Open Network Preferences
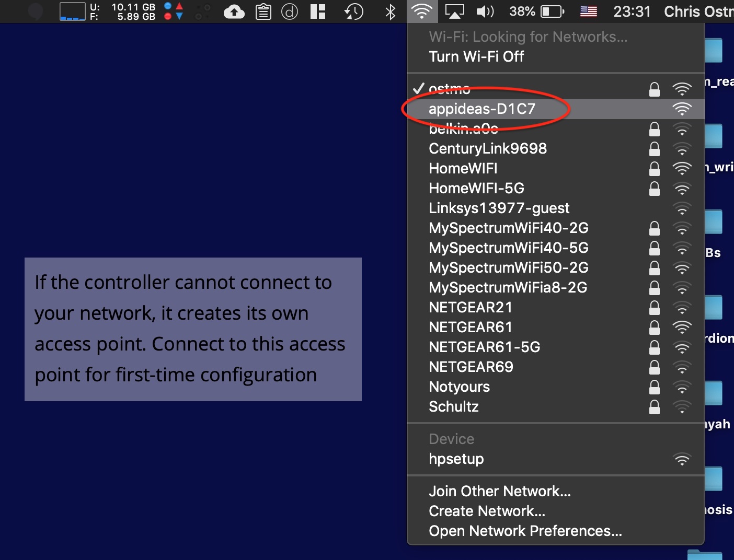The image size is (734, 560). 525,531
